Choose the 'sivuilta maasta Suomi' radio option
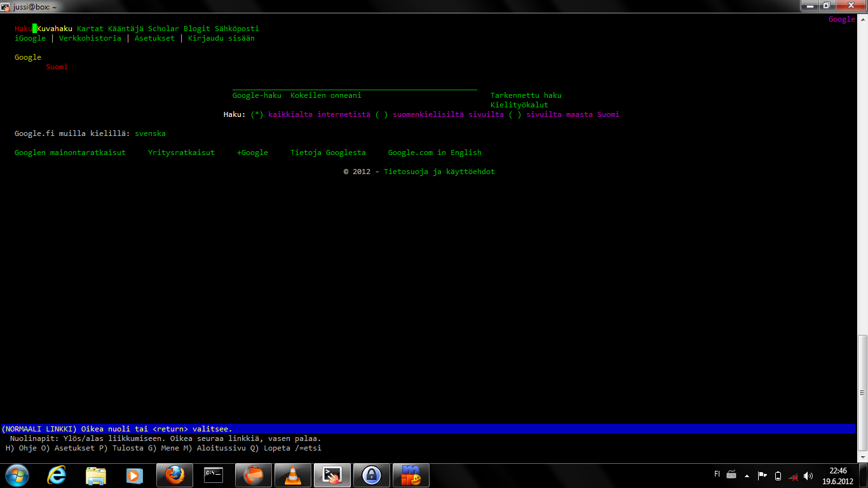Image resolution: width=868 pixels, height=488 pixels. (x=515, y=114)
